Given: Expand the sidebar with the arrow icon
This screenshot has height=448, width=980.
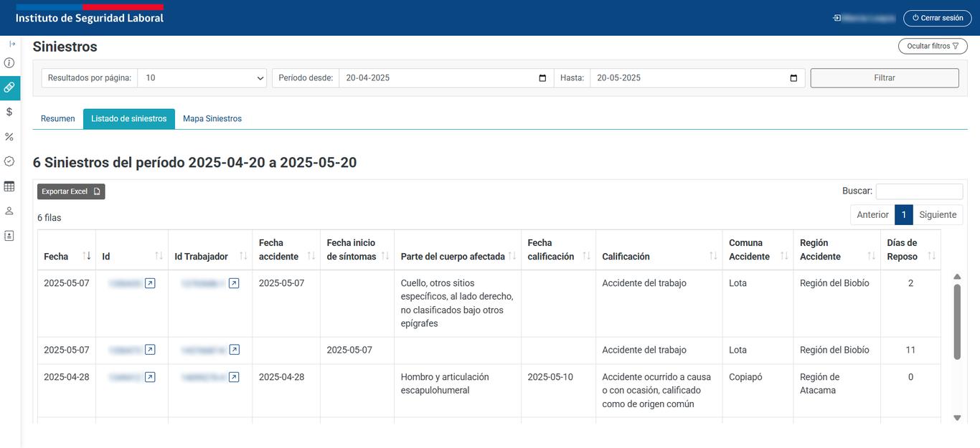Looking at the screenshot, I should 12,44.
